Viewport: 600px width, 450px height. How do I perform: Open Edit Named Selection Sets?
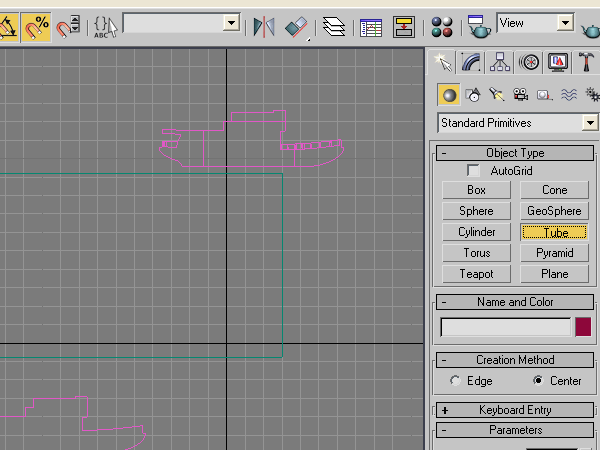pyautogui.click(x=105, y=27)
